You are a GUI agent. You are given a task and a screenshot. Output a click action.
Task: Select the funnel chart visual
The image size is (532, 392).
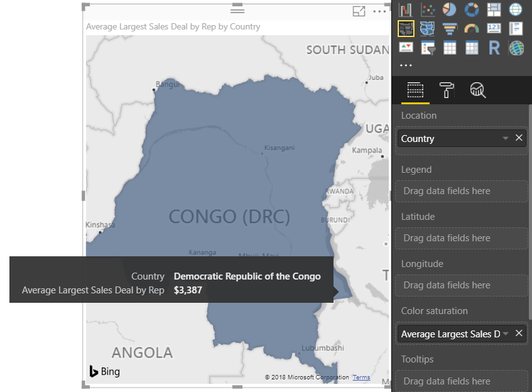(x=450, y=28)
